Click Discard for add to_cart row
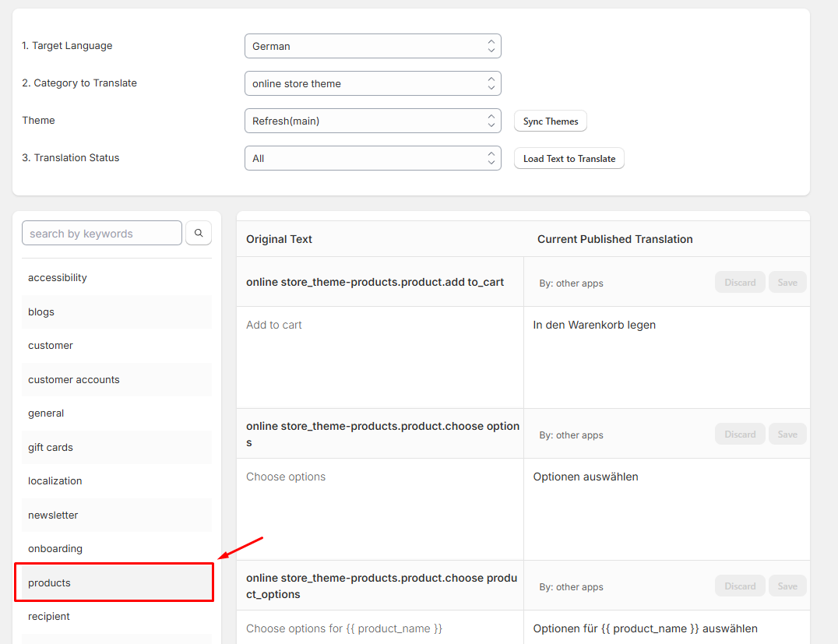The image size is (838, 644). click(x=740, y=282)
